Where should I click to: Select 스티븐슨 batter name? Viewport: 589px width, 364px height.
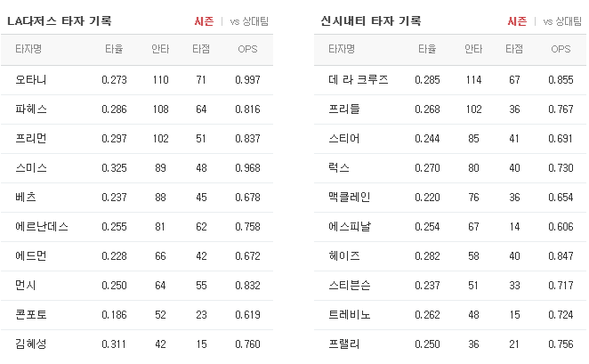350,285
